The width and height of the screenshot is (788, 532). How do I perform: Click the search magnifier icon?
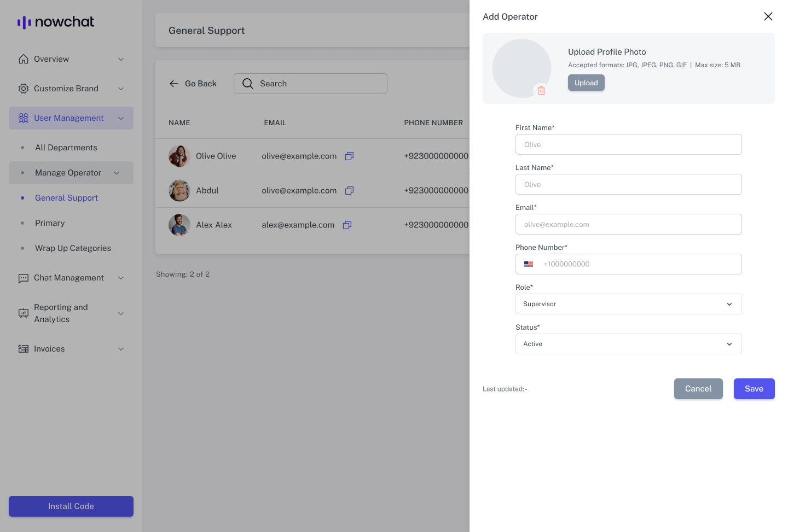coord(248,84)
